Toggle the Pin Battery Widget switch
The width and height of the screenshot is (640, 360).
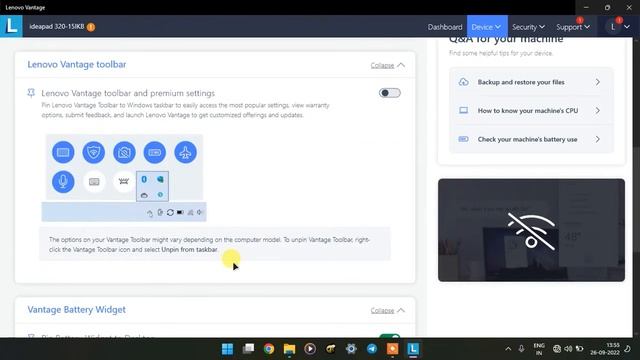[389, 336]
